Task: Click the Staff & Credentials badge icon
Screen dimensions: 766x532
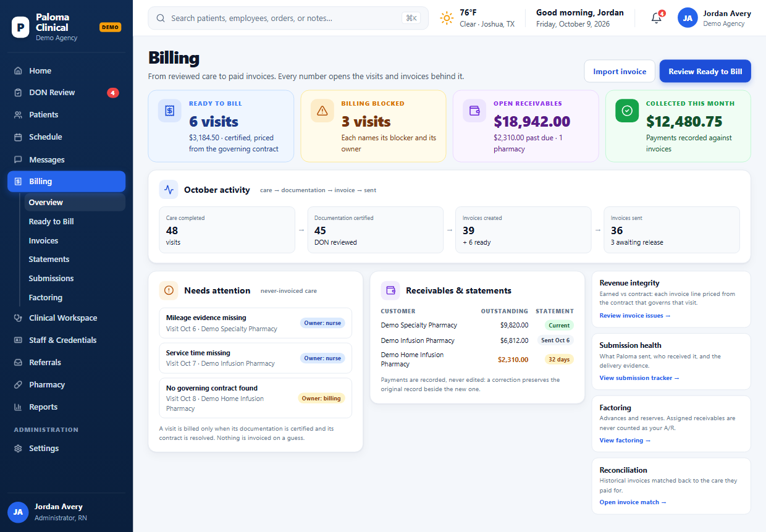Action: click(18, 340)
